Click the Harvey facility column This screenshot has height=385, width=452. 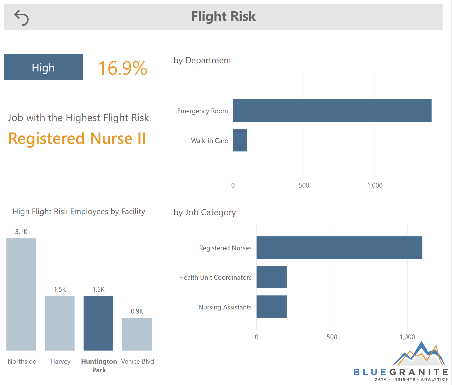click(x=60, y=323)
